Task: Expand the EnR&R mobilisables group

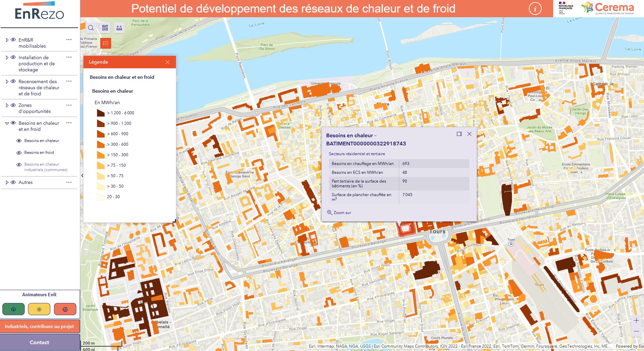Action: (x=7, y=40)
